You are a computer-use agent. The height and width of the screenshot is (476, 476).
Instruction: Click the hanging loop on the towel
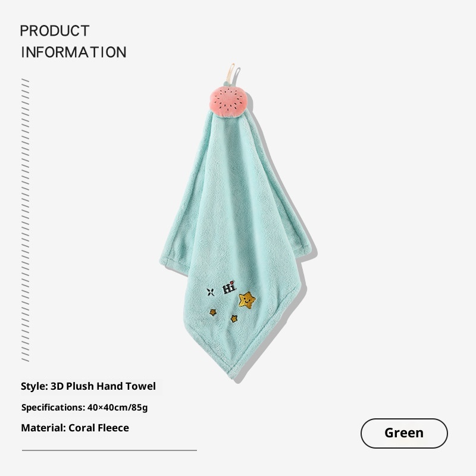pyautogui.click(x=232, y=74)
